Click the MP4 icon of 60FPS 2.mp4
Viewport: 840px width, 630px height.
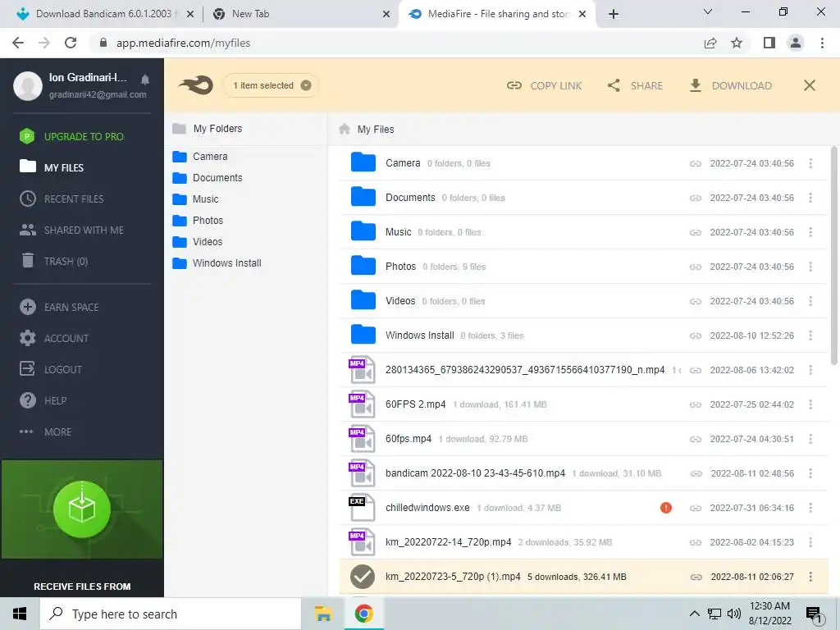(362, 404)
